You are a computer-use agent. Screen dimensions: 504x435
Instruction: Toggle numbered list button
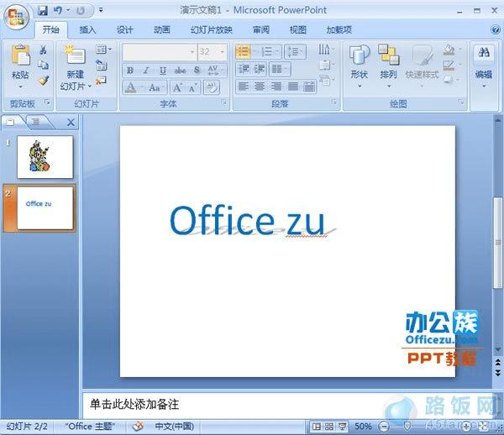click(267, 51)
